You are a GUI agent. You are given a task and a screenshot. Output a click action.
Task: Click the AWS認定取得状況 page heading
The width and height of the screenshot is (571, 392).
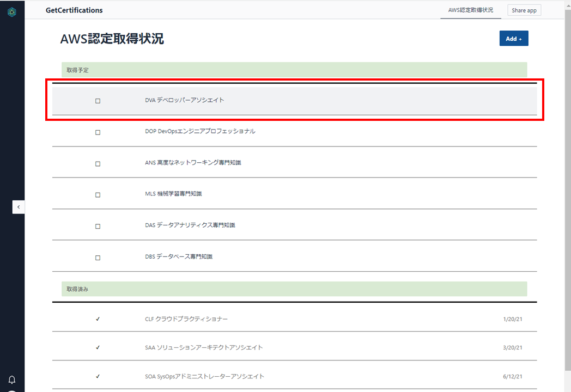112,39
